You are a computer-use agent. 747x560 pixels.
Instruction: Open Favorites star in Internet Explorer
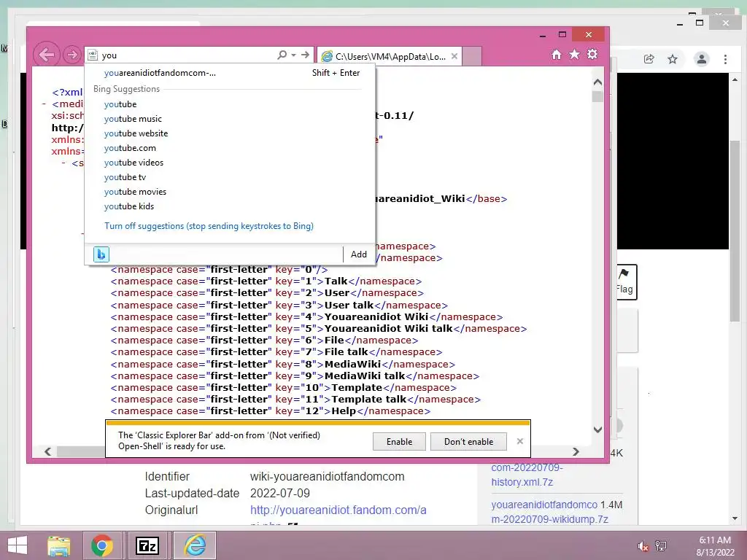pyautogui.click(x=575, y=54)
